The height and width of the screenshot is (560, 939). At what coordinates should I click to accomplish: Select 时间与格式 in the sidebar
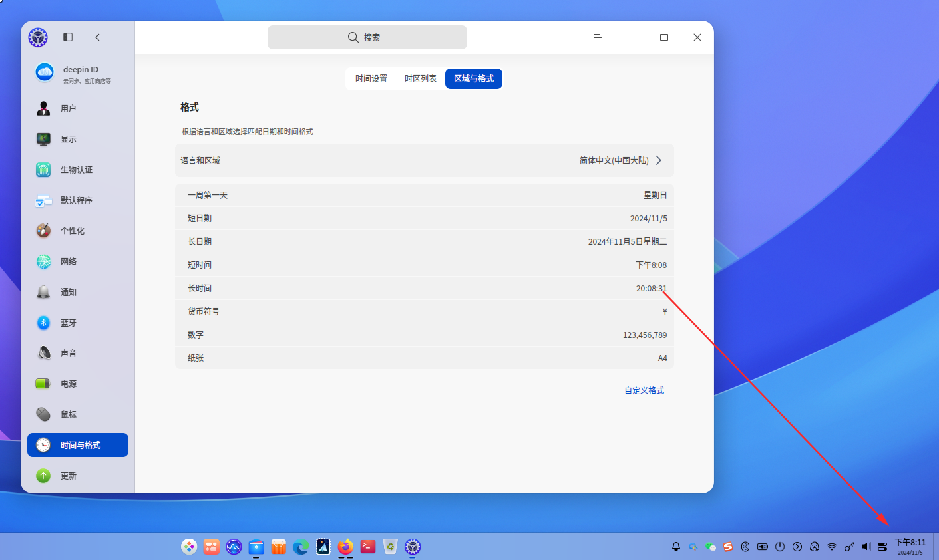78,445
